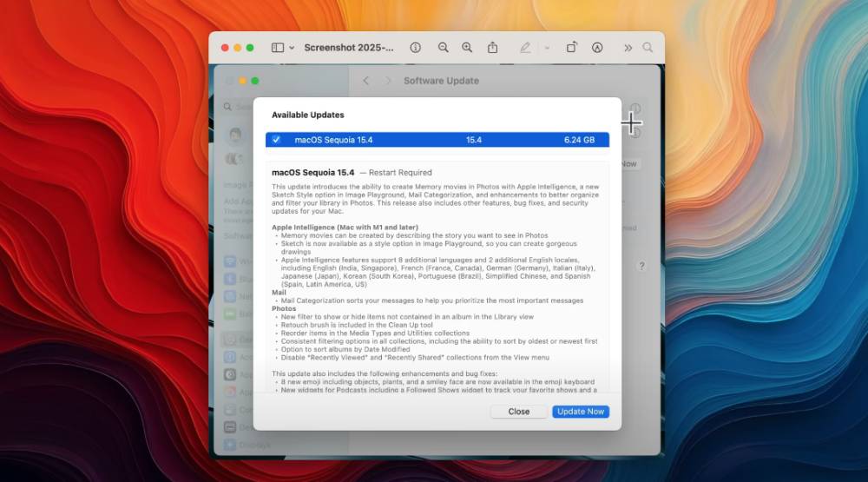Open the Share menu icon
868x482 pixels.
point(492,48)
